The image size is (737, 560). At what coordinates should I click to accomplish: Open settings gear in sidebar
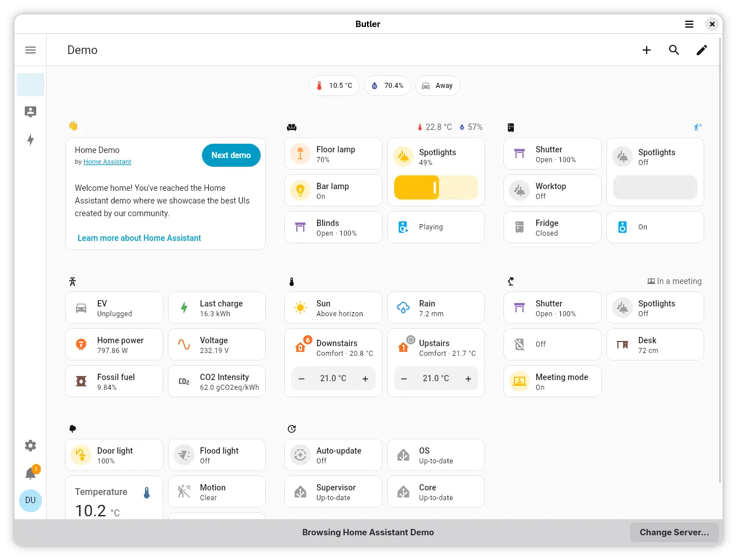pyautogui.click(x=30, y=446)
